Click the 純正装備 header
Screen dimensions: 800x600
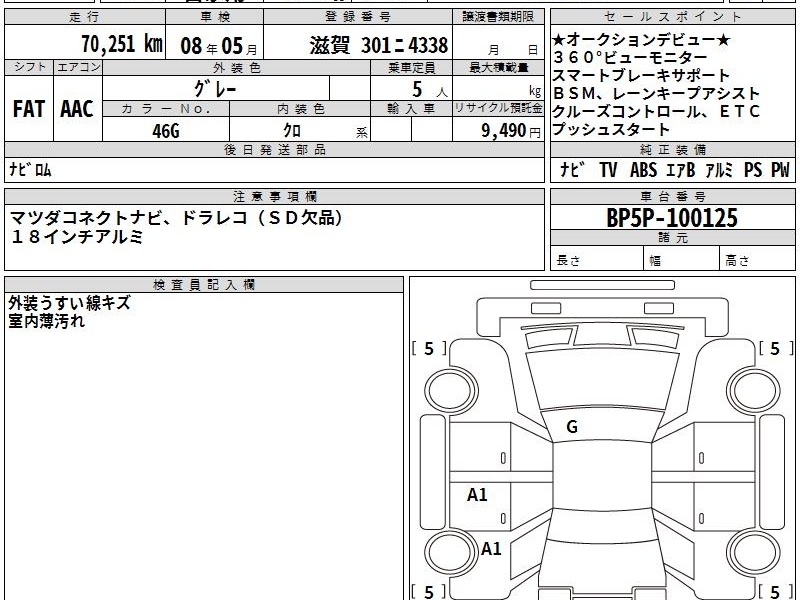(672, 149)
